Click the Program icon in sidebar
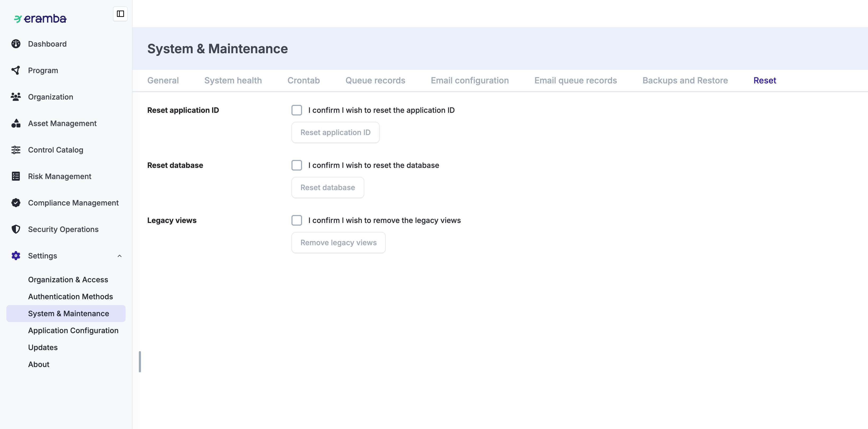 (x=16, y=70)
